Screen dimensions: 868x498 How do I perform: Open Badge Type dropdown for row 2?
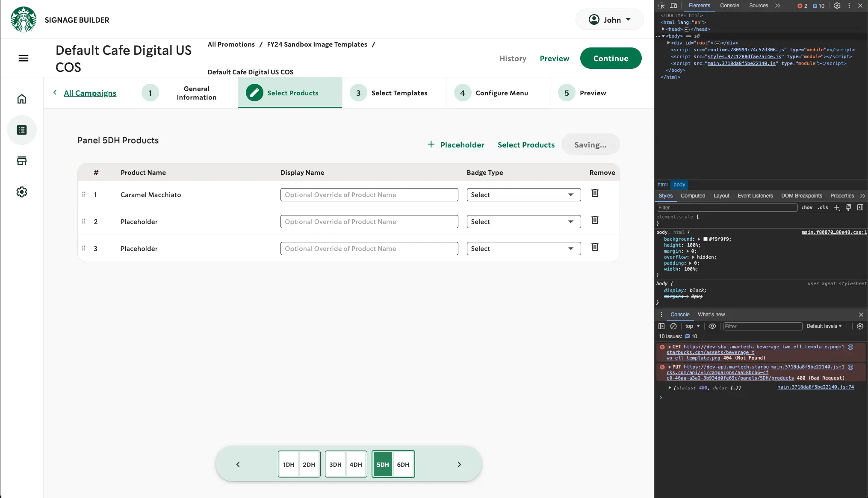click(524, 221)
